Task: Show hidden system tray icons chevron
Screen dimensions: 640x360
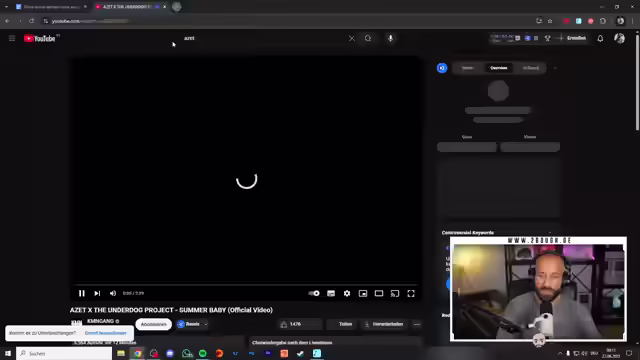Action: coord(560,353)
